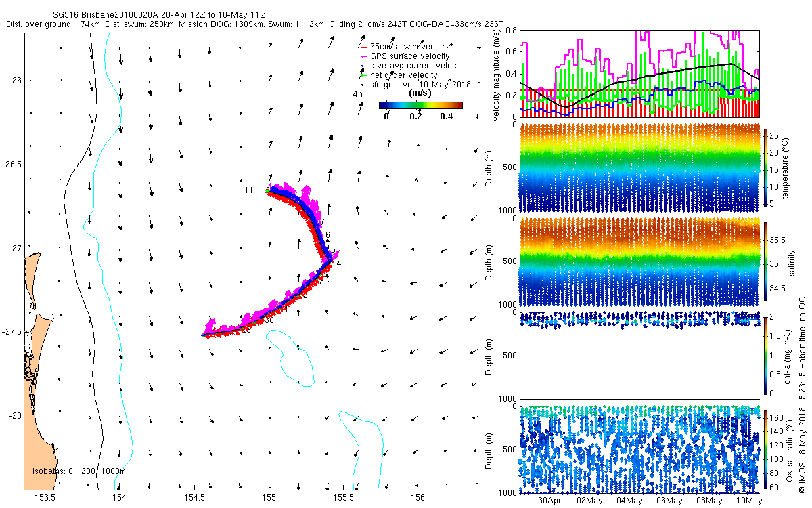Click the chlorophyll-a colorbar
This screenshot has width=812, height=508.
coord(767,355)
